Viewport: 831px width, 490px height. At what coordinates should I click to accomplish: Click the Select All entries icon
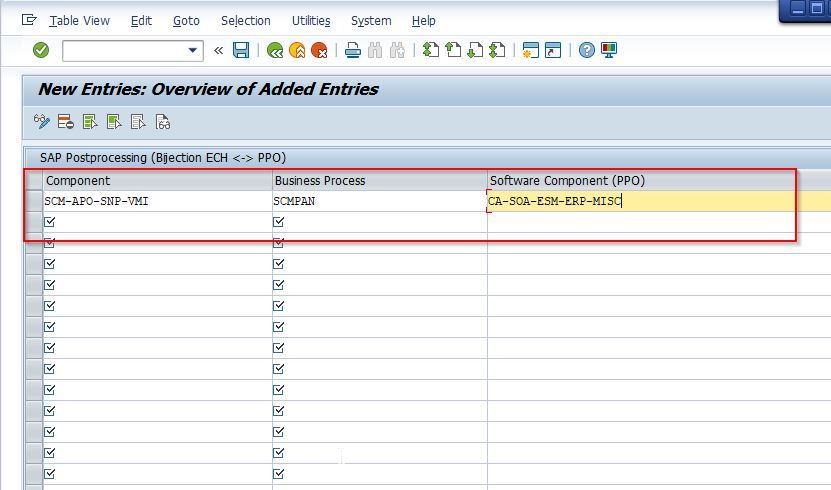click(90, 122)
